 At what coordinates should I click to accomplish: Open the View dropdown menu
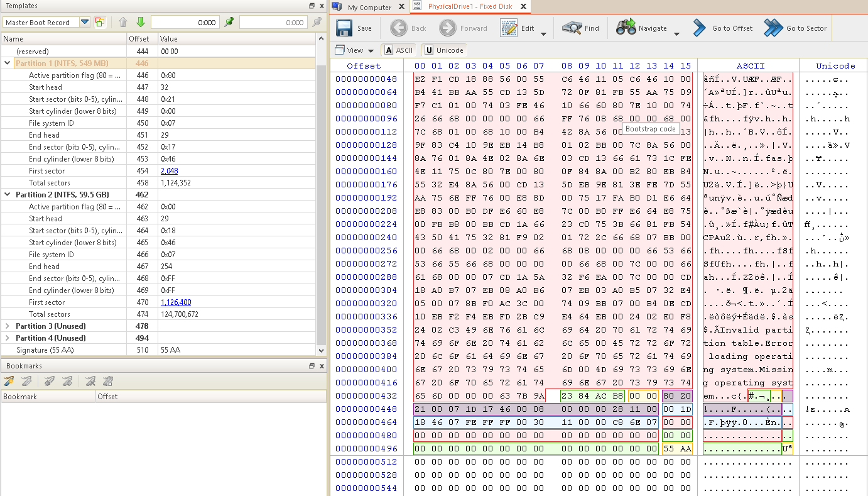click(x=355, y=50)
